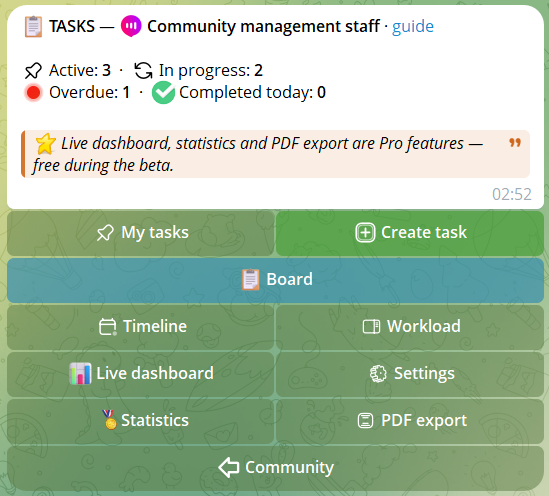
Task: Click the medal icon in Statistics
Action: (110, 420)
